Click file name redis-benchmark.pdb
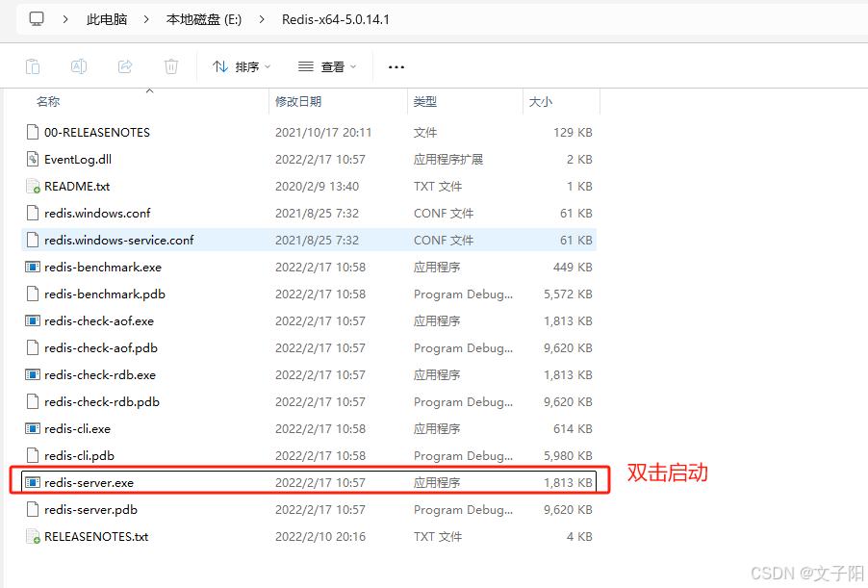The height and width of the screenshot is (588, 868). pyautogui.click(x=105, y=294)
